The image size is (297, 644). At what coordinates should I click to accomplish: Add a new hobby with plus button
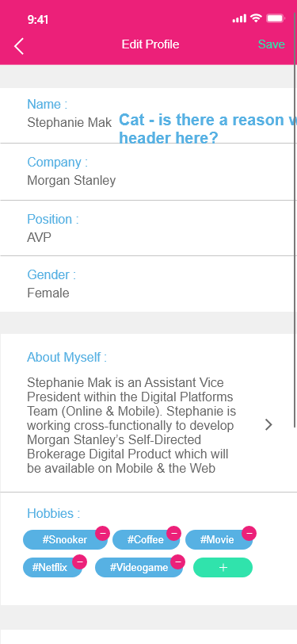coord(223,568)
